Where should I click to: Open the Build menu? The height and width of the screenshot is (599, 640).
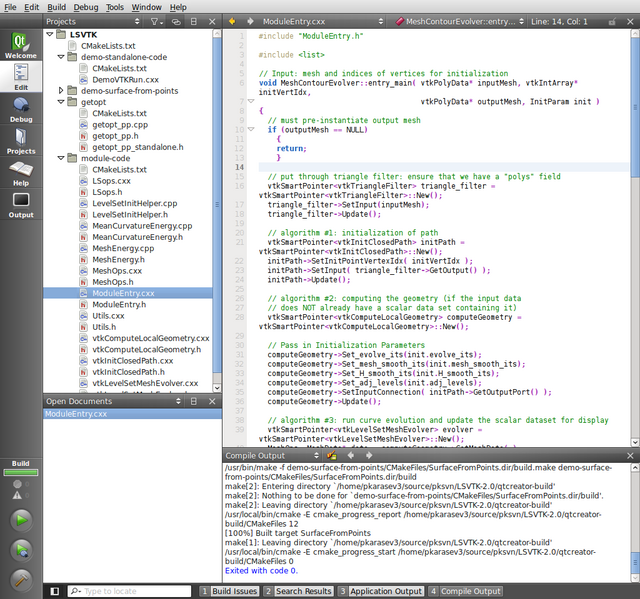tap(57, 7)
